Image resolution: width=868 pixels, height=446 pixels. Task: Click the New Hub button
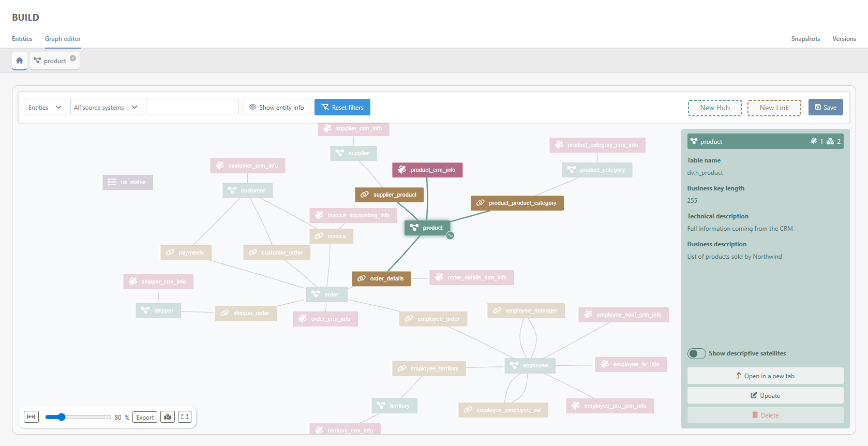[x=715, y=108]
